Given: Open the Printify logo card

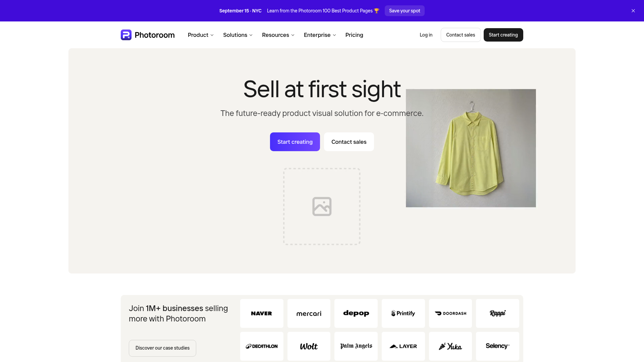Looking at the screenshot, I should [x=403, y=313].
